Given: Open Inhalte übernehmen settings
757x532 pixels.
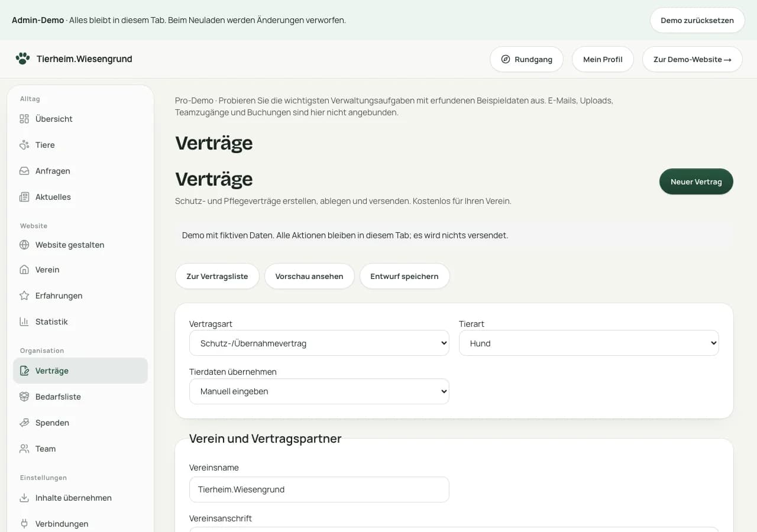Looking at the screenshot, I should (80, 498).
